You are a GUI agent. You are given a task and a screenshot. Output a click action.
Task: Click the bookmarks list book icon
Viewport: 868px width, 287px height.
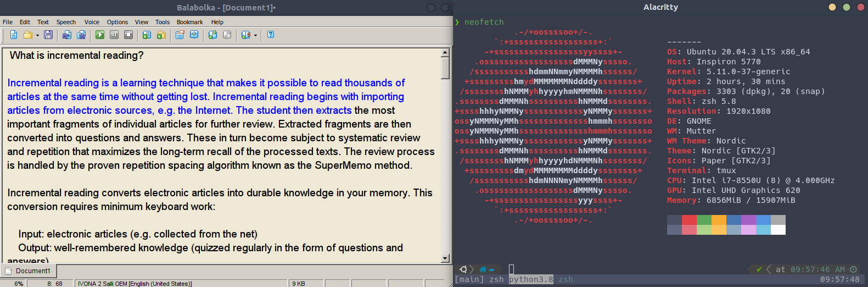point(245,35)
